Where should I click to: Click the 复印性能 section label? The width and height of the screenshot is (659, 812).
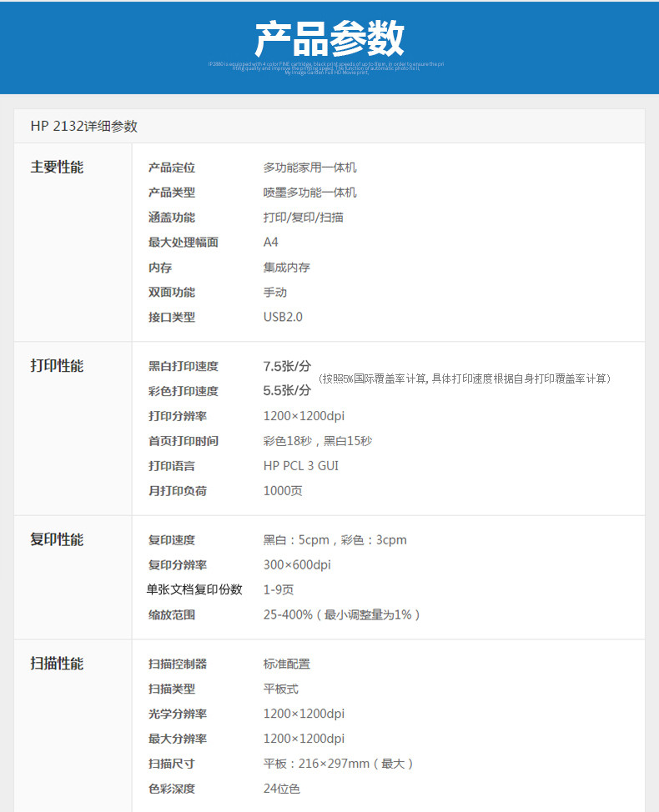tap(57, 539)
